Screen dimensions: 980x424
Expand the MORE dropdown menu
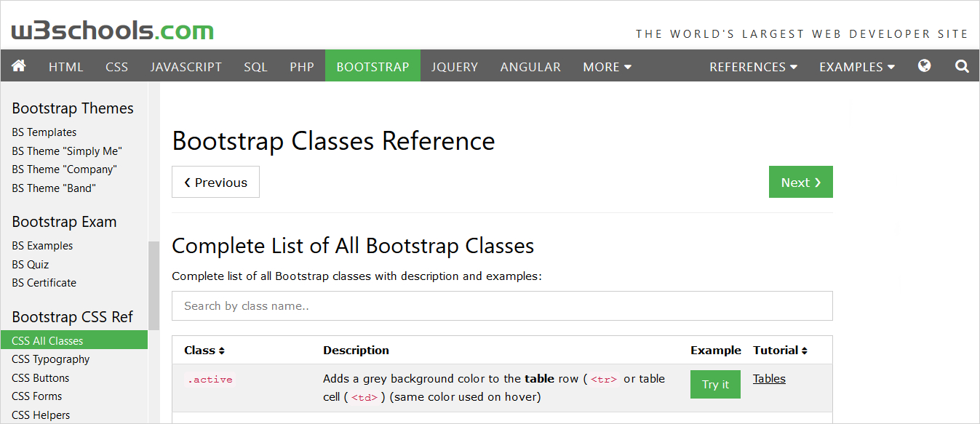[607, 67]
